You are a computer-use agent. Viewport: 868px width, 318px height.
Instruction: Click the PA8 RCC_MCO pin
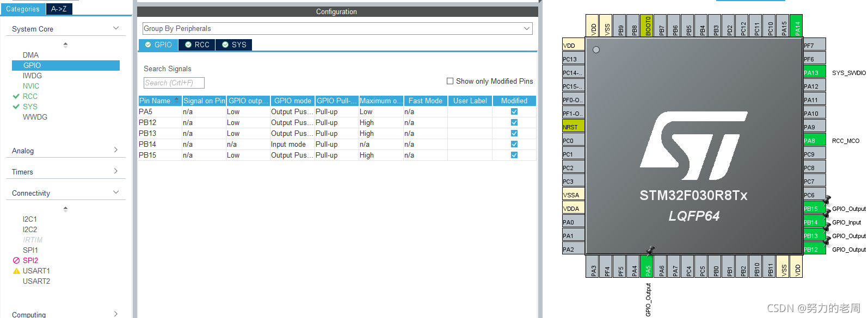click(814, 140)
